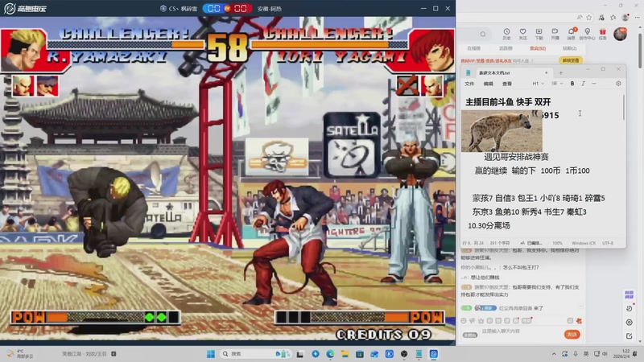
Task: Open the 查看 menu in Notepad
Action: point(507,84)
